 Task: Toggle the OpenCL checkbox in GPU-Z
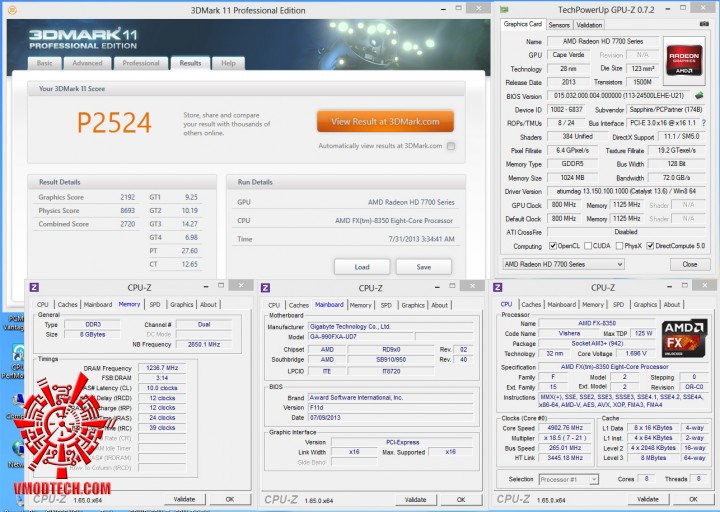[553, 246]
